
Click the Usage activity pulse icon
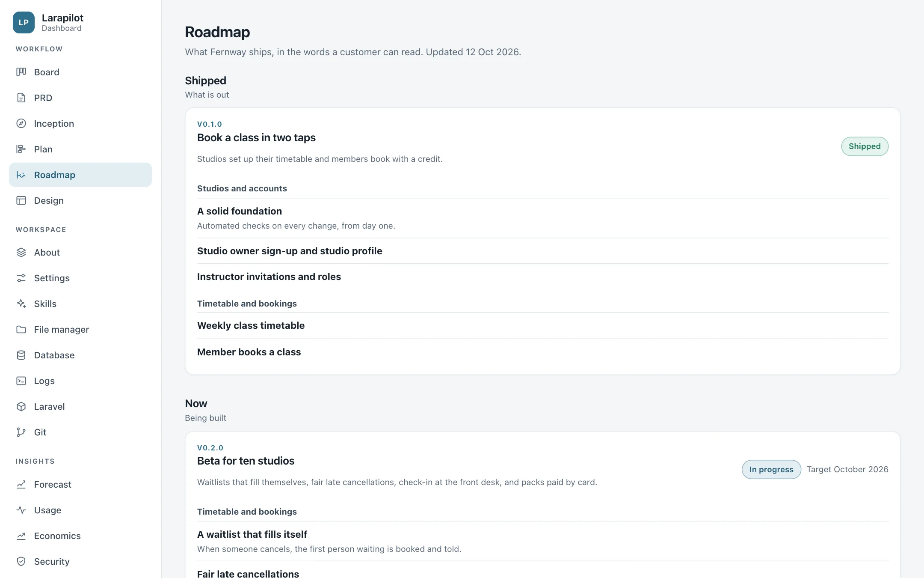(21, 510)
